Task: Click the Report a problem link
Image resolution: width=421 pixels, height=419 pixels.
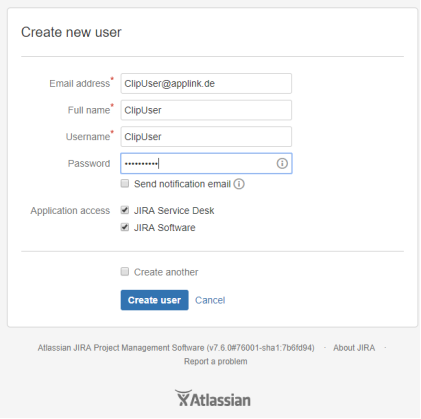Action: click(216, 361)
